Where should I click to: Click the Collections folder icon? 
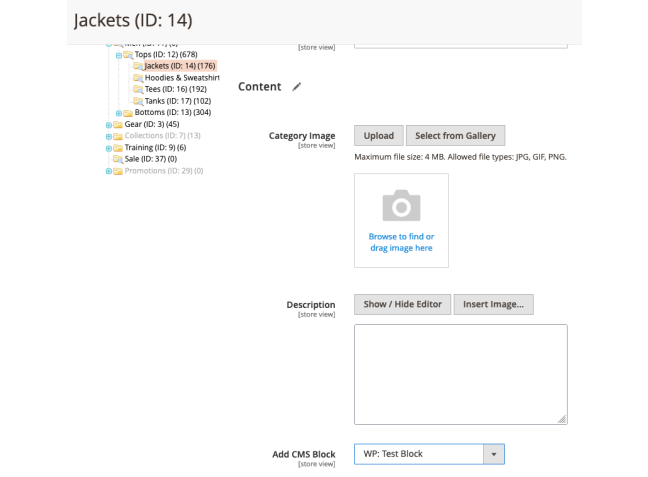click(118, 136)
